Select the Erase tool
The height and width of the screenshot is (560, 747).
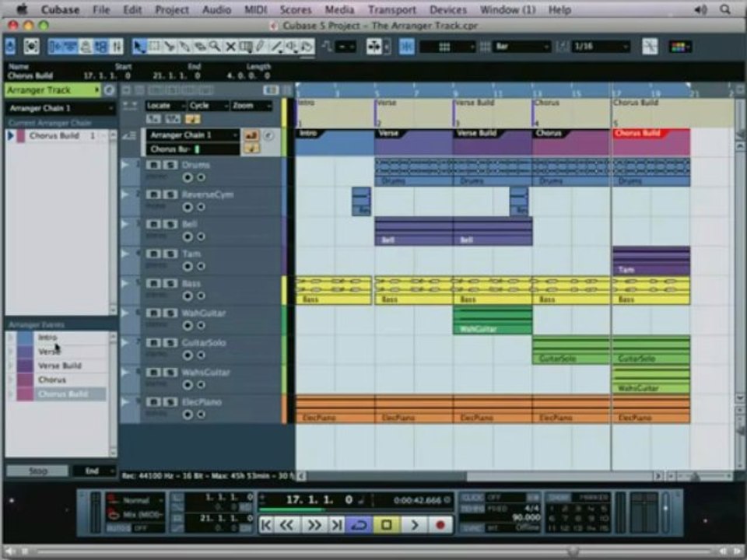pyautogui.click(x=200, y=46)
